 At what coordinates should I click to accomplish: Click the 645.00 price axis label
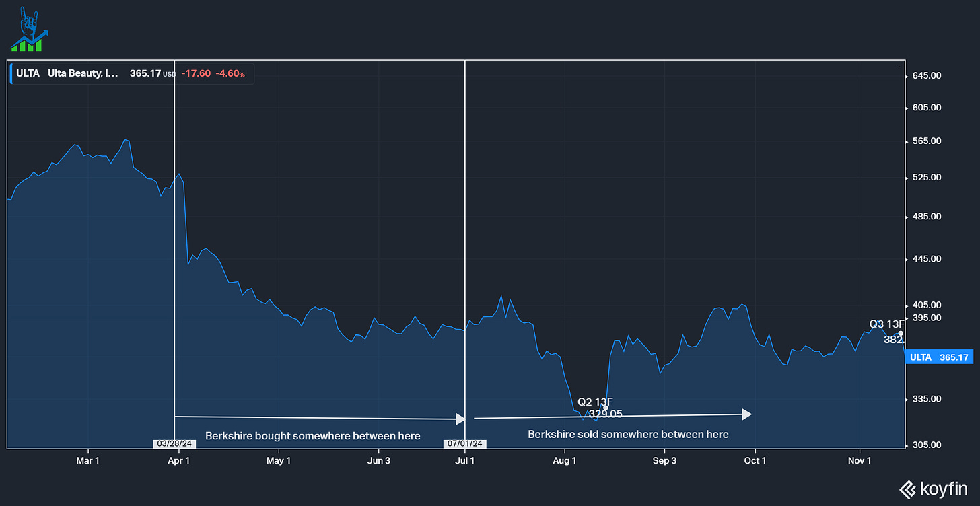[x=926, y=76]
